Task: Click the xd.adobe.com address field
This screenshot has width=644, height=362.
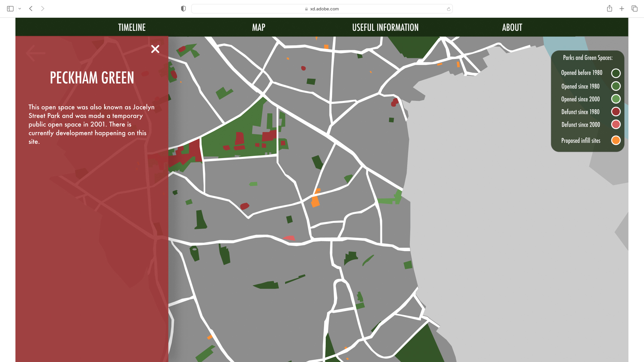Action: [x=322, y=9]
